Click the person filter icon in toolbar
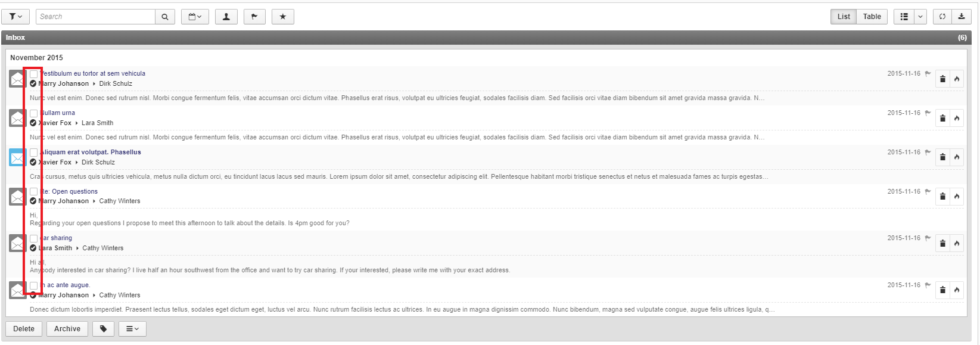The width and height of the screenshot is (980, 345). pos(226,17)
